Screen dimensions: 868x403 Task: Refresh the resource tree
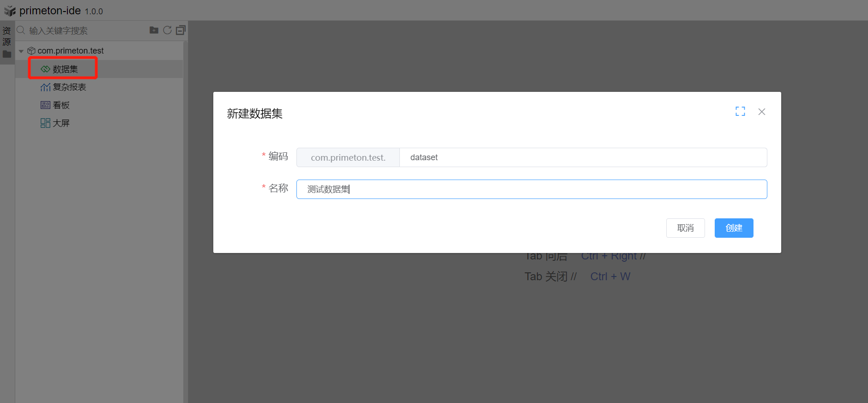(x=167, y=30)
